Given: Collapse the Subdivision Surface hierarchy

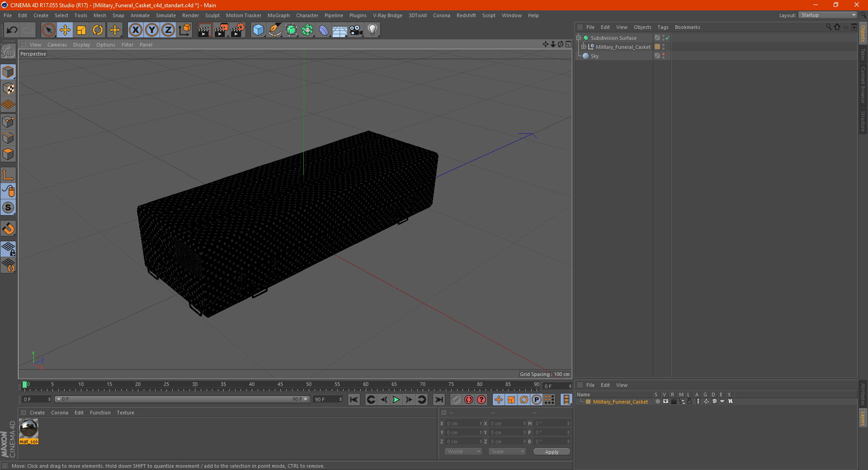Looking at the screenshot, I should click(578, 38).
